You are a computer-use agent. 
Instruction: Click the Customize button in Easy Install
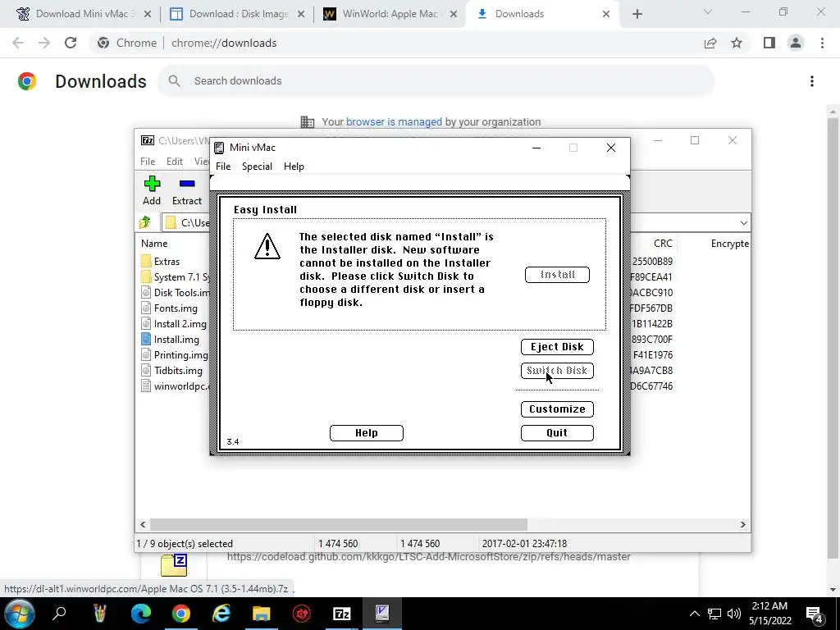point(557,409)
